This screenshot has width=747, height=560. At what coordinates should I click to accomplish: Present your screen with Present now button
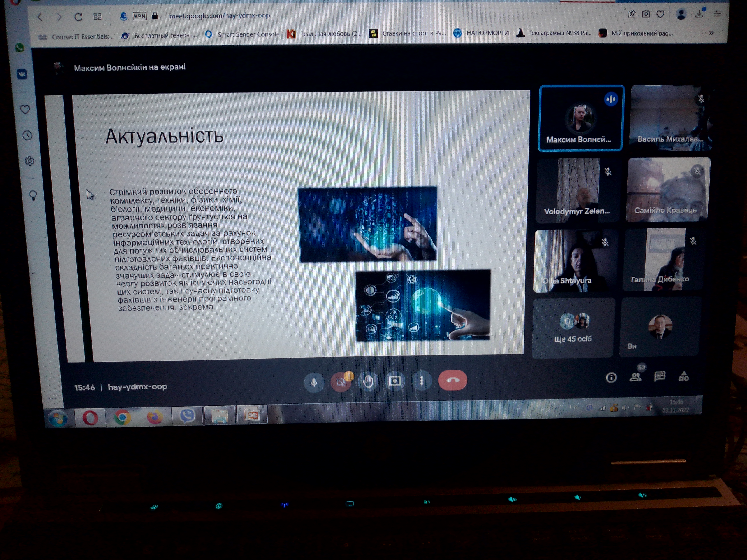(x=395, y=381)
